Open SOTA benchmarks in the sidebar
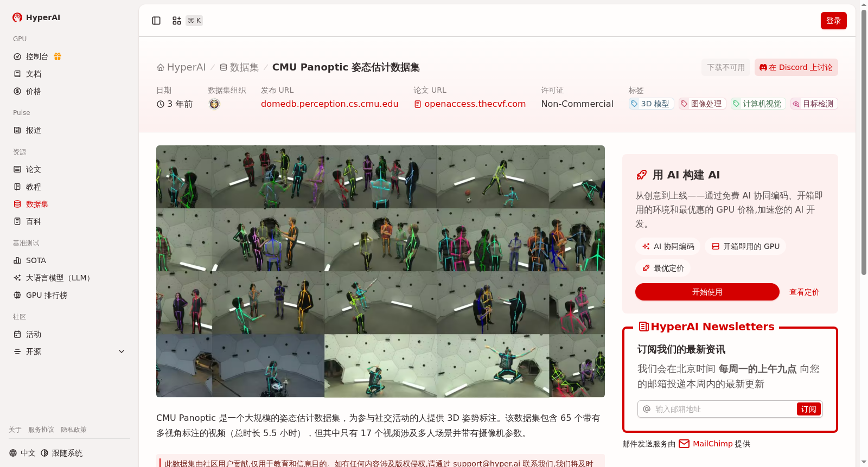 tap(36, 260)
